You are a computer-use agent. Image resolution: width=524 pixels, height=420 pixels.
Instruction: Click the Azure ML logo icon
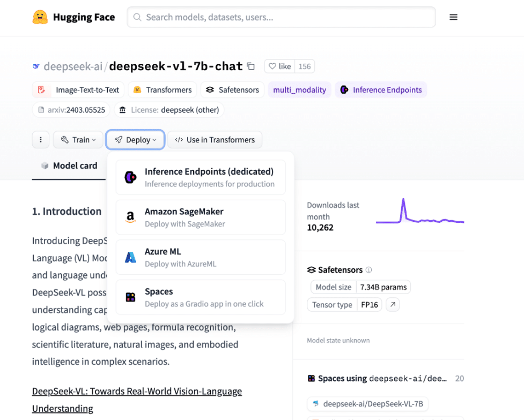[130, 257]
